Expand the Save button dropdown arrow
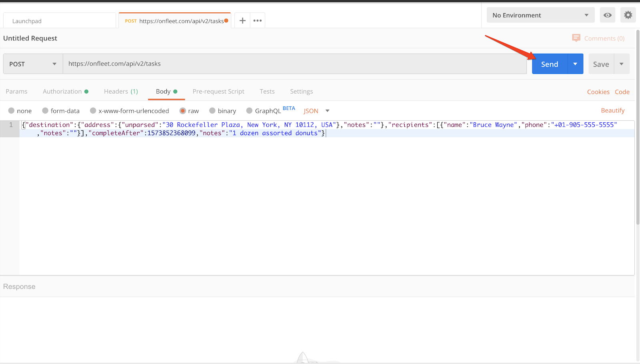The height and width of the screenshot is (364, 640). click(622, 64)
